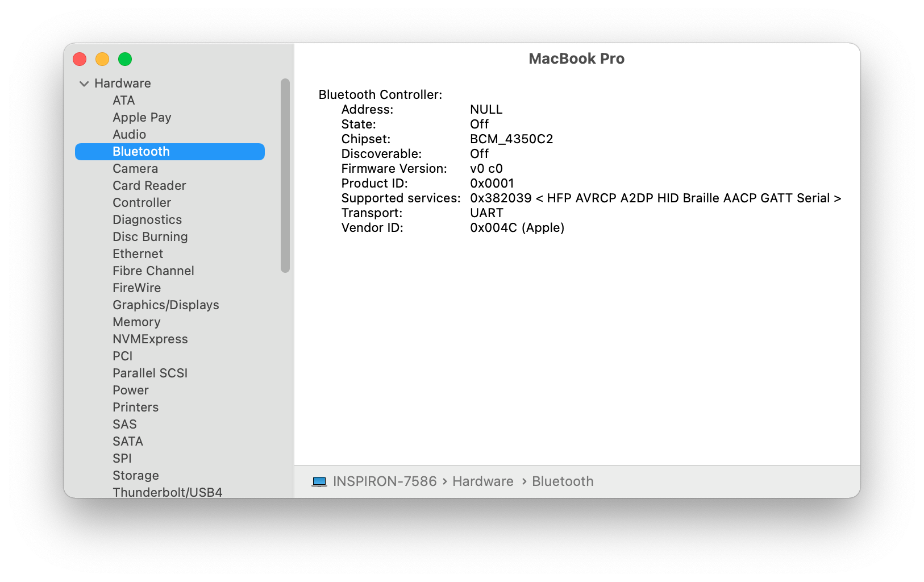
Task: Click INSPIRON-7586 in the breadcrumb bar
Action: click(384, 481)
